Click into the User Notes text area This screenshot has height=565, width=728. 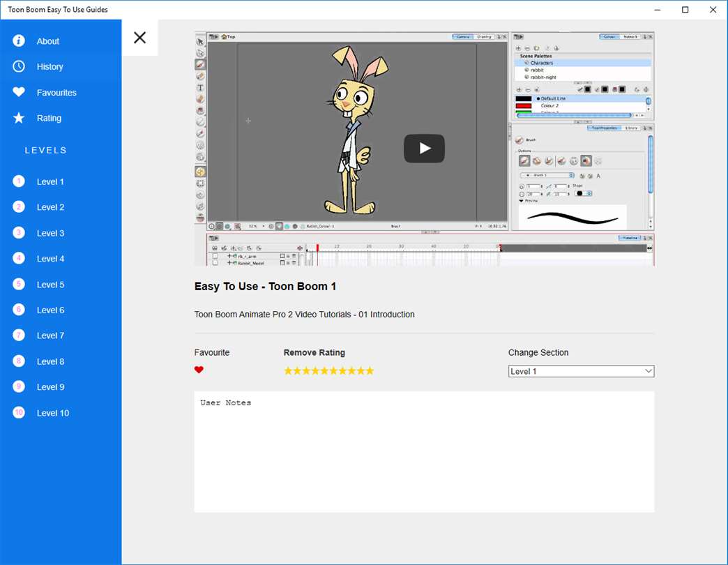425,452
